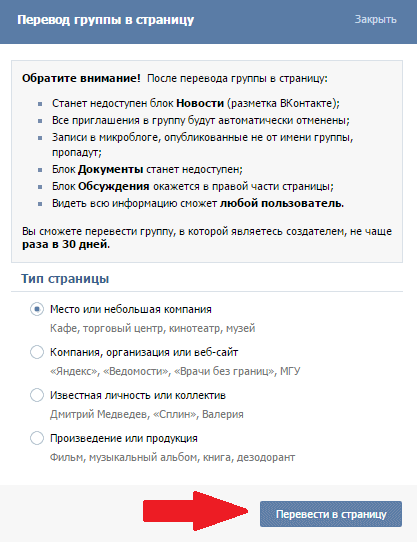Click the Дмитрий Медведев, «Сплин», Валерия hint

(x=147, y=414)
